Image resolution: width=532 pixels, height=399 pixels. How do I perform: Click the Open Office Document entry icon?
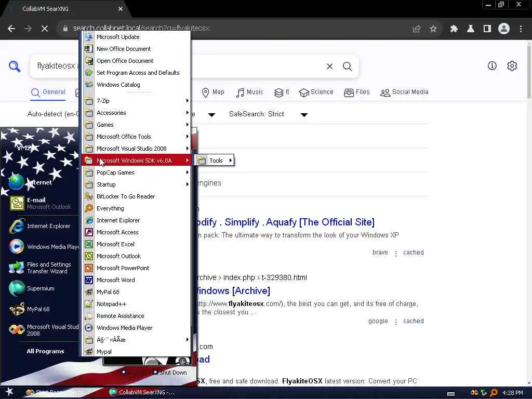(89, 61)
